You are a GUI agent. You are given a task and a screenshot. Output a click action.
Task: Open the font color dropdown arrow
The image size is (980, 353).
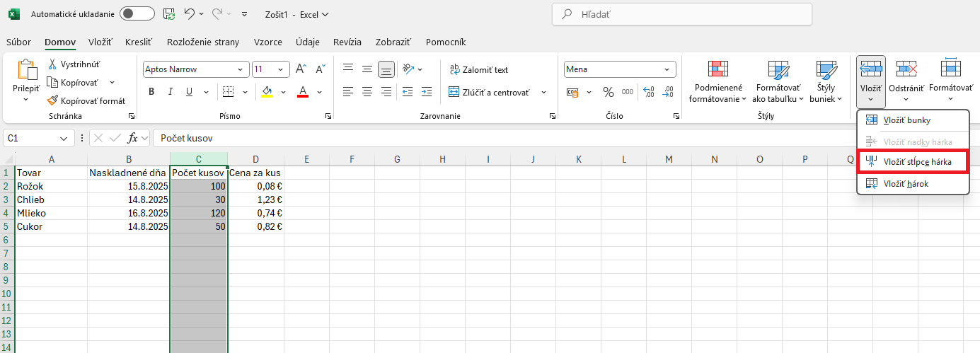319,92
